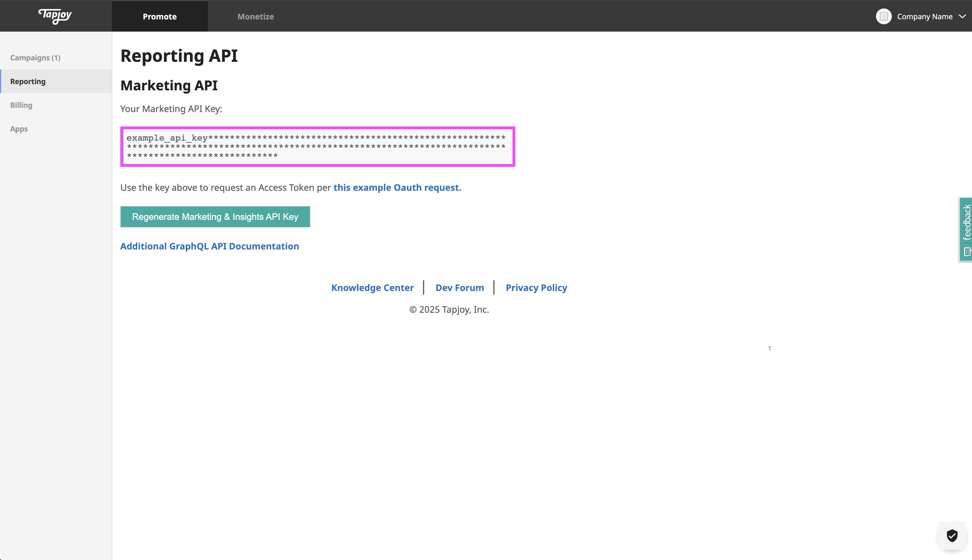Switch to the Promote tab
This screenshot has height=560, width=972.
[160, 17]
